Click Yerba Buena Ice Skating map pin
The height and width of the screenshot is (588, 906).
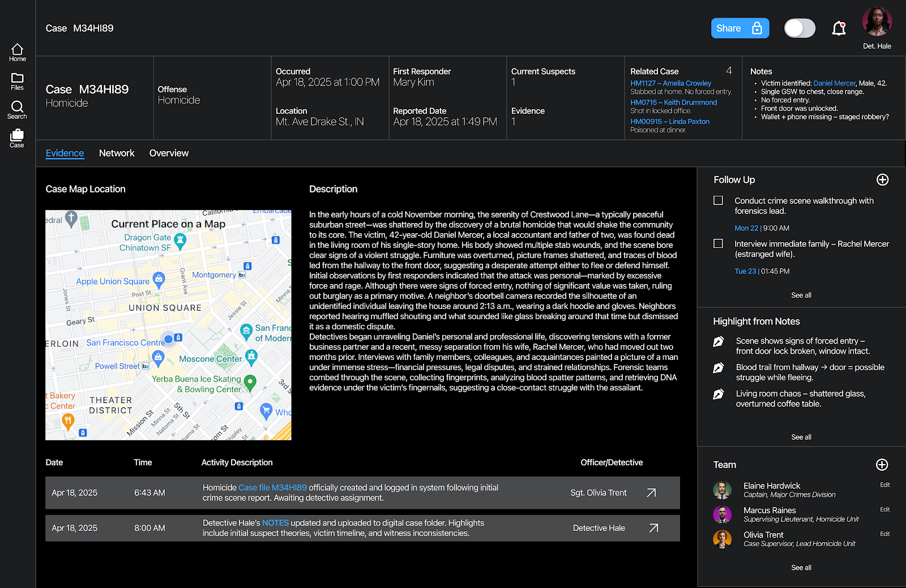pos(250,383)
